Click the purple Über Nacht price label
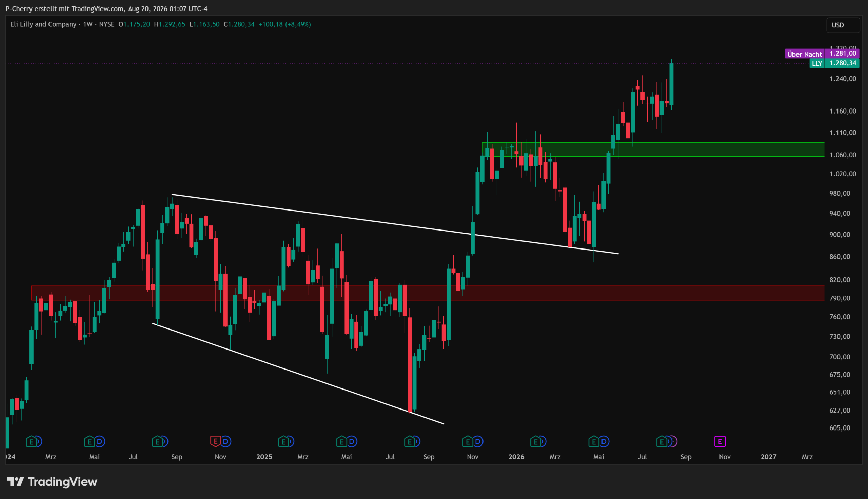 pos(805,54)
